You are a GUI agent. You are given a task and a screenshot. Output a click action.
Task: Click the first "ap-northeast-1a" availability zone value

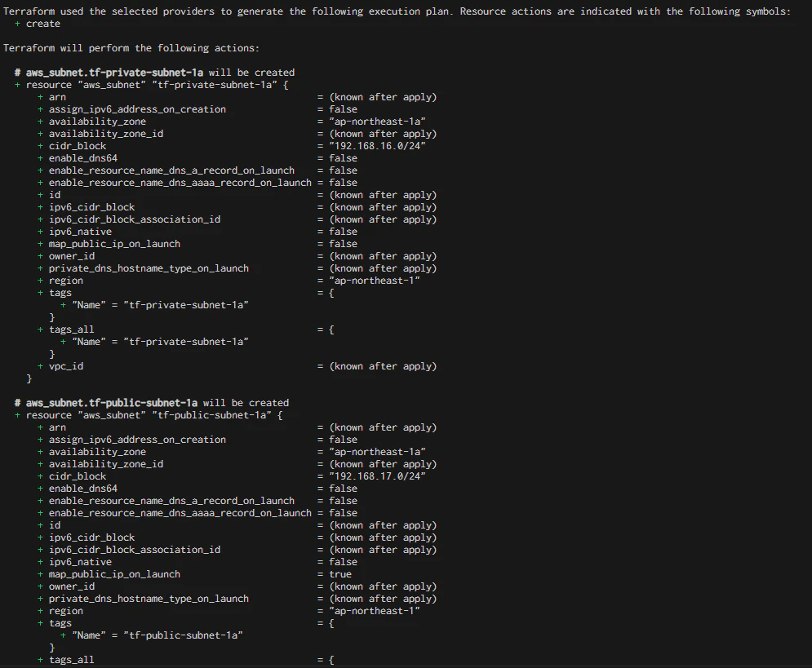[377, 122]
